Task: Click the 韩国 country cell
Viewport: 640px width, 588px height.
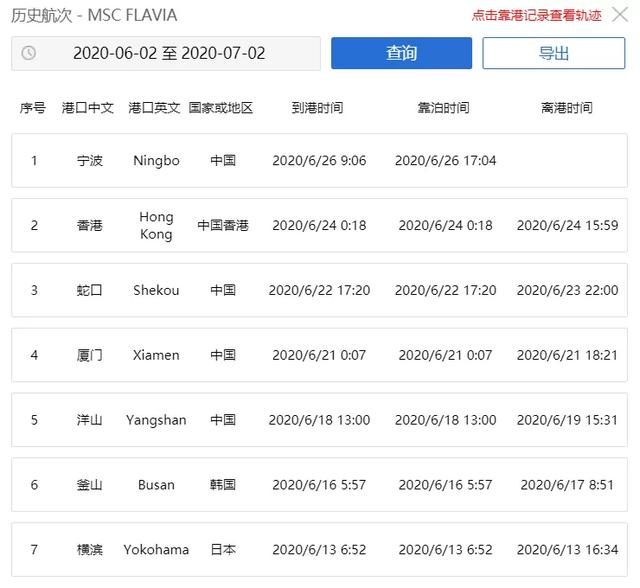Action: pyautogui.click(x=223, y=485)
